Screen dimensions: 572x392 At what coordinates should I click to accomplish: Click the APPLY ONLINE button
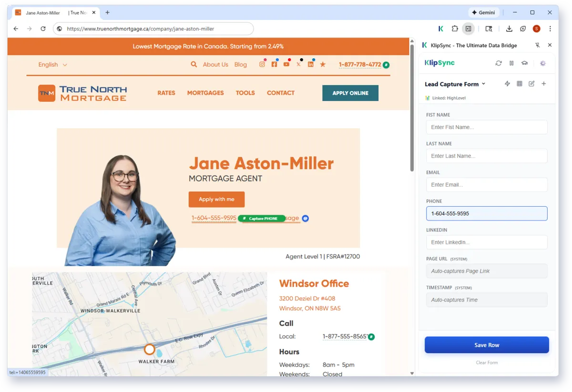coord(350,93)
